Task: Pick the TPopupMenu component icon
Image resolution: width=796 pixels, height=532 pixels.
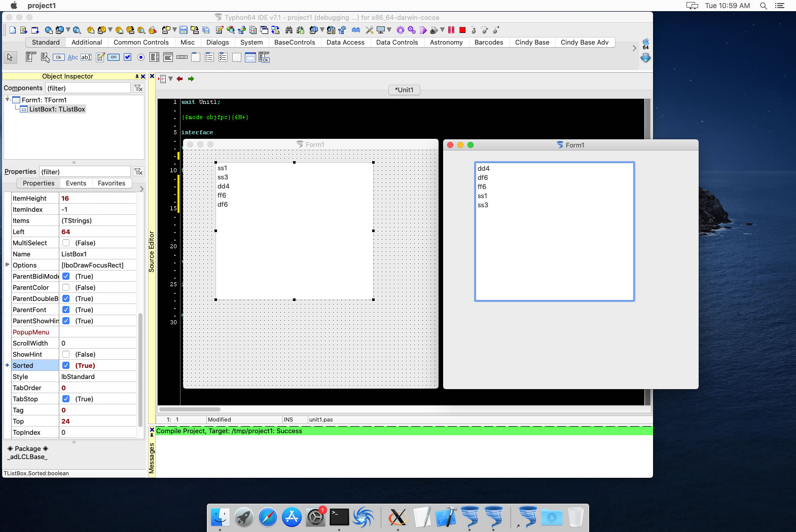Action: 45,57
